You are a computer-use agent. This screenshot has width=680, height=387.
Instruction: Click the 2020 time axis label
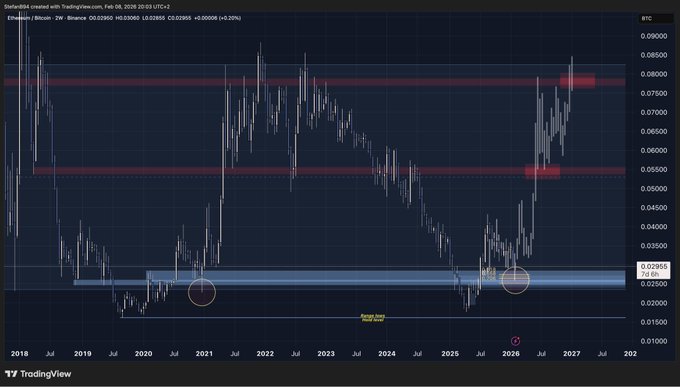[x=143, y=354]
